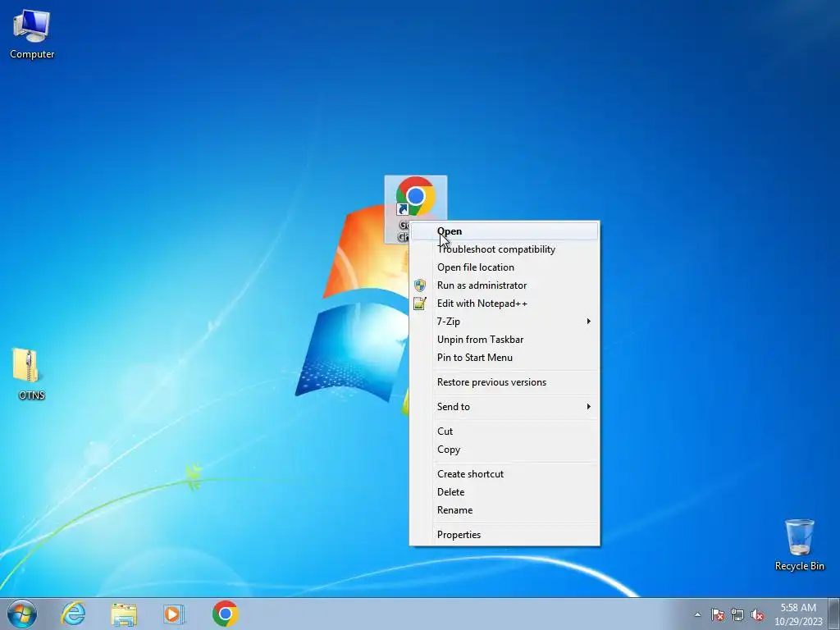Screen dimensions: 840x630
Task: Open Windows Explorer from the taskbar
Action: 124,614
